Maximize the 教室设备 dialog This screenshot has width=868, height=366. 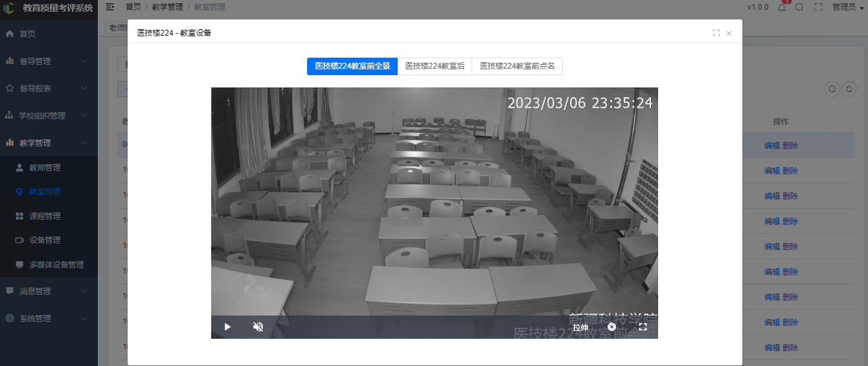coord(716,33)
